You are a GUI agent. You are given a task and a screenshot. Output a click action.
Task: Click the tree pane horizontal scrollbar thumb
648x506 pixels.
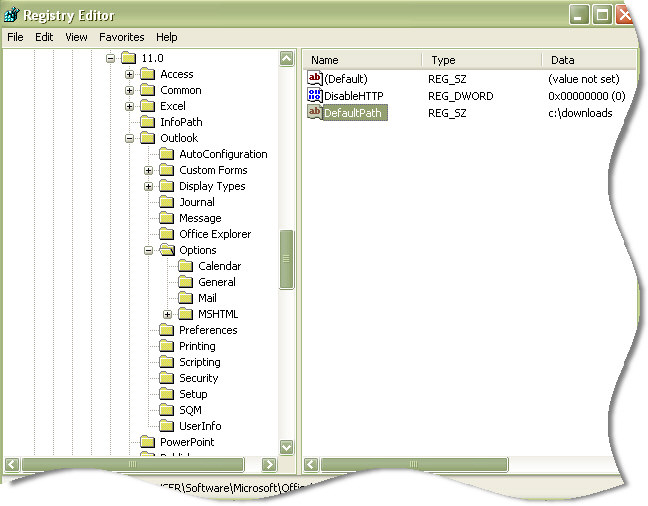(133, 465)
